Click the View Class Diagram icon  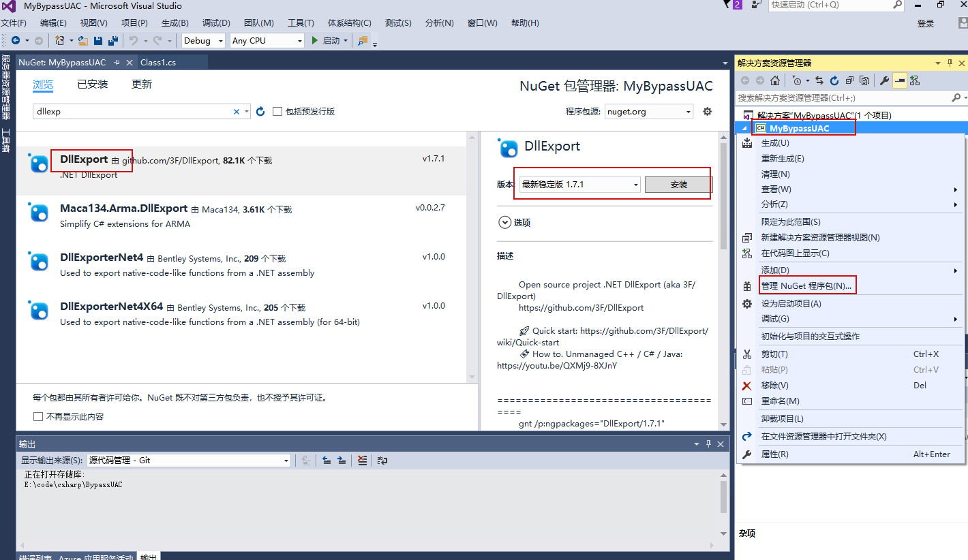(x=915, y=80)
